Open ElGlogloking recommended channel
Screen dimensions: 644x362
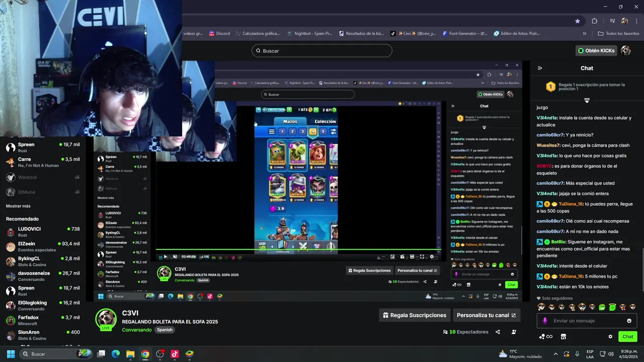[43, 306]
